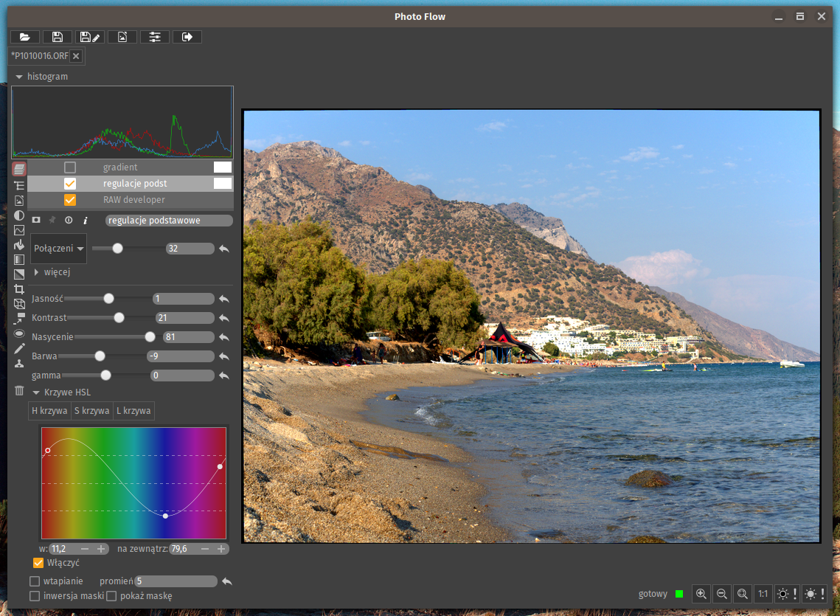Reset the Nasycenie value

(x=224, y=337)
